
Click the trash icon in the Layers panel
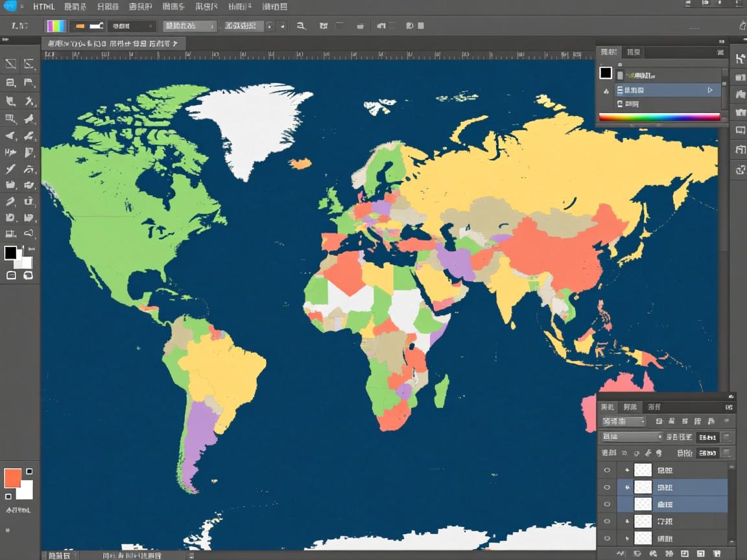click(x=717, y=554)
